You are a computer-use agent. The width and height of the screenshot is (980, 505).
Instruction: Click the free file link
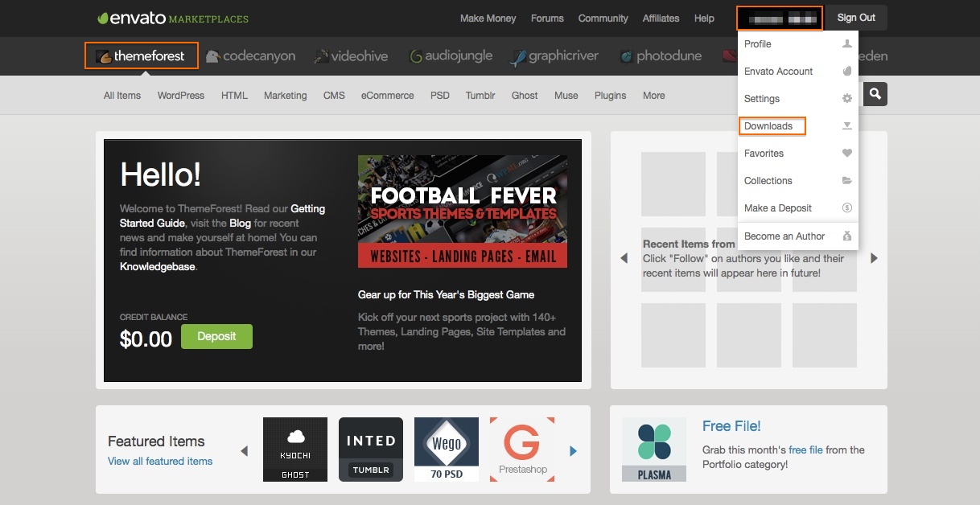805,450
